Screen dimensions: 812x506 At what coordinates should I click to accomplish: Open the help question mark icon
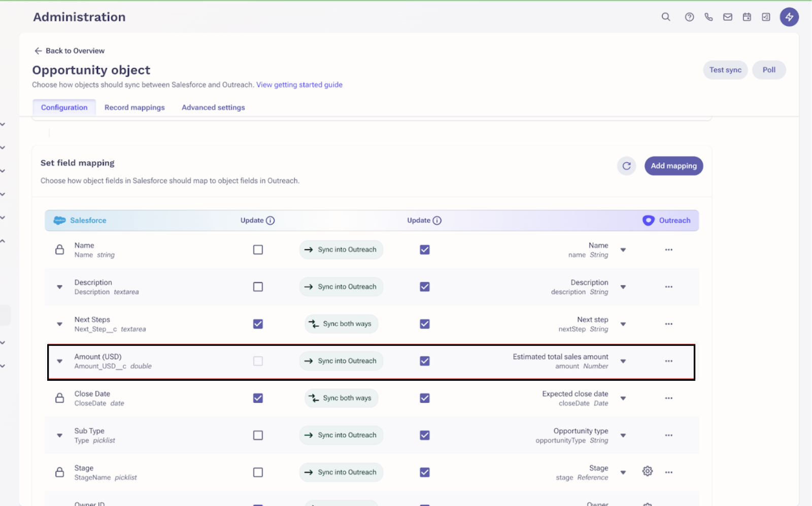pyautogui.click(x=689, y=17)
